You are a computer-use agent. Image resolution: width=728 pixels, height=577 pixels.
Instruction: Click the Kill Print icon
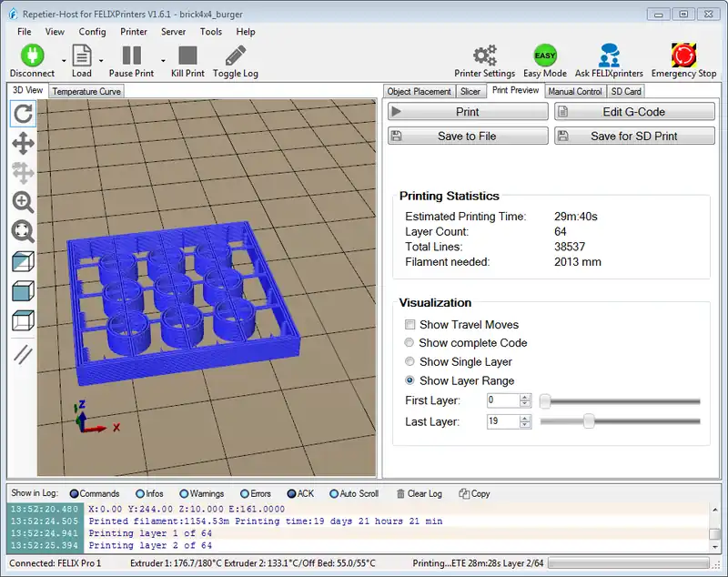coord(187,56)
